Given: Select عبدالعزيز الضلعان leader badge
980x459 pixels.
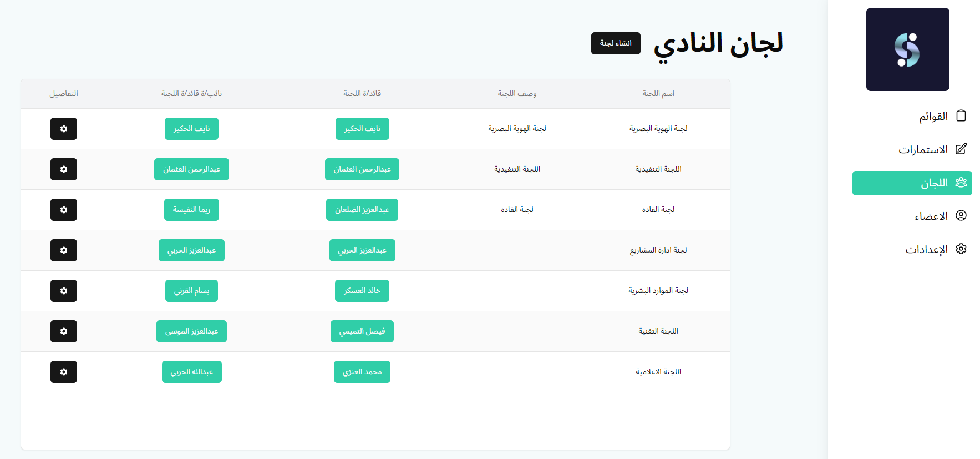Looking at the screenshot, I should pos(362,210).
